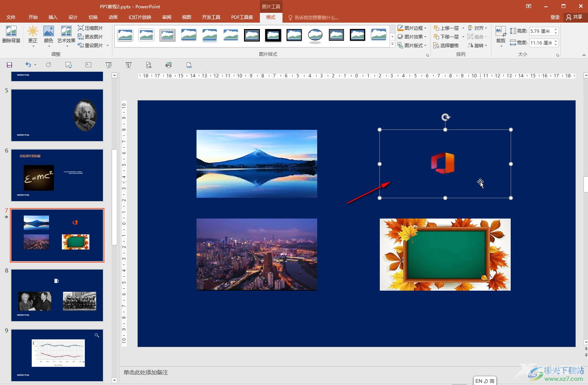
Task: Click the 宽度 width input field
Action: [x=540, y=43]
